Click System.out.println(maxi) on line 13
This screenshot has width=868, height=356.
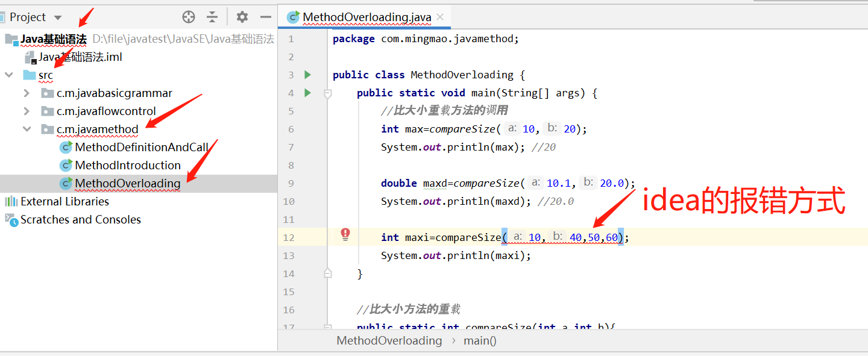456,255
